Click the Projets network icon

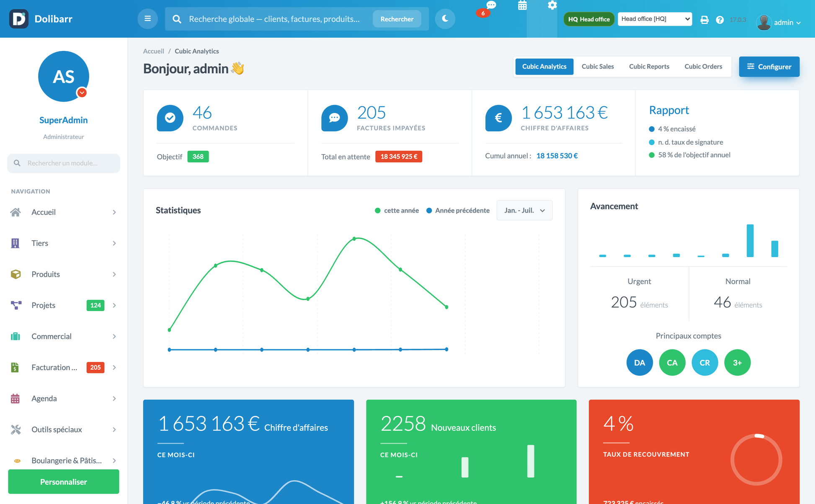pyautogui.click(x=16, y=305)
